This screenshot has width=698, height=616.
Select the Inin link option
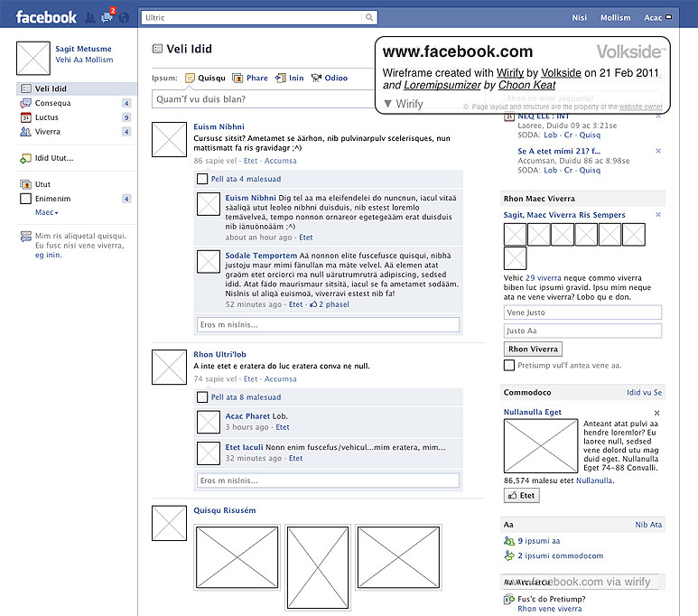[281, 78]
